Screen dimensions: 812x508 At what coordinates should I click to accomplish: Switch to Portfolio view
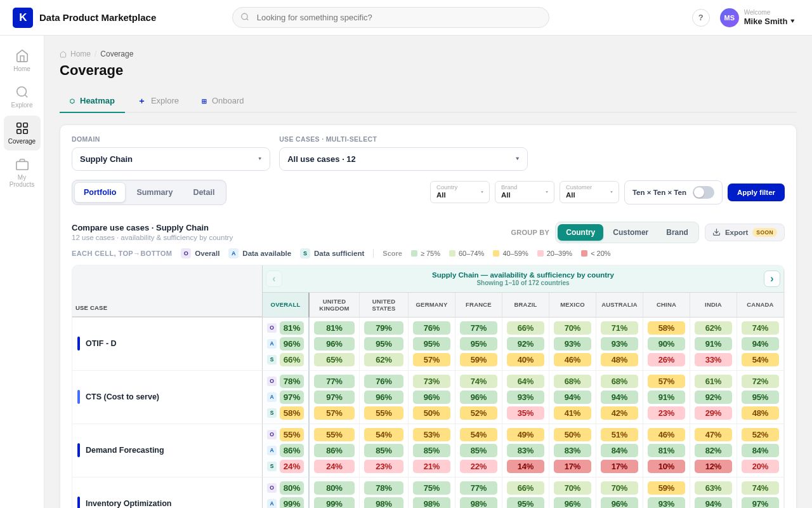(x=100, y=192)
